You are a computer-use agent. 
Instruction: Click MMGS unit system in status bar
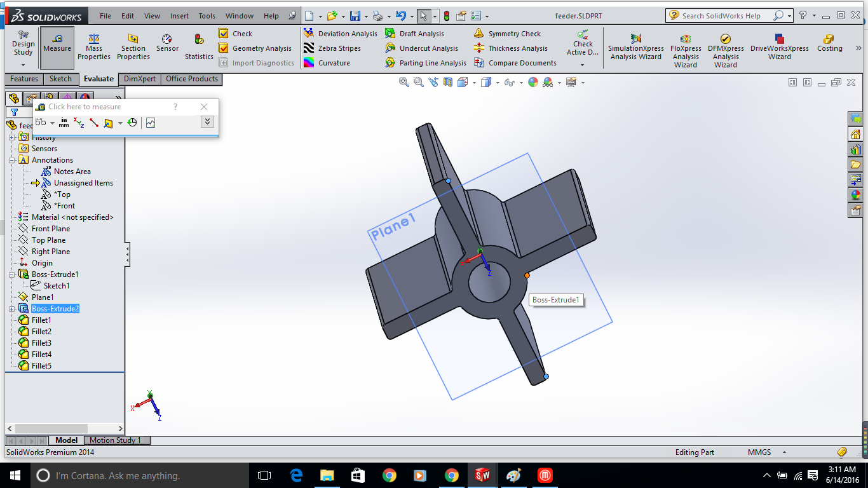tap(759, 452)
